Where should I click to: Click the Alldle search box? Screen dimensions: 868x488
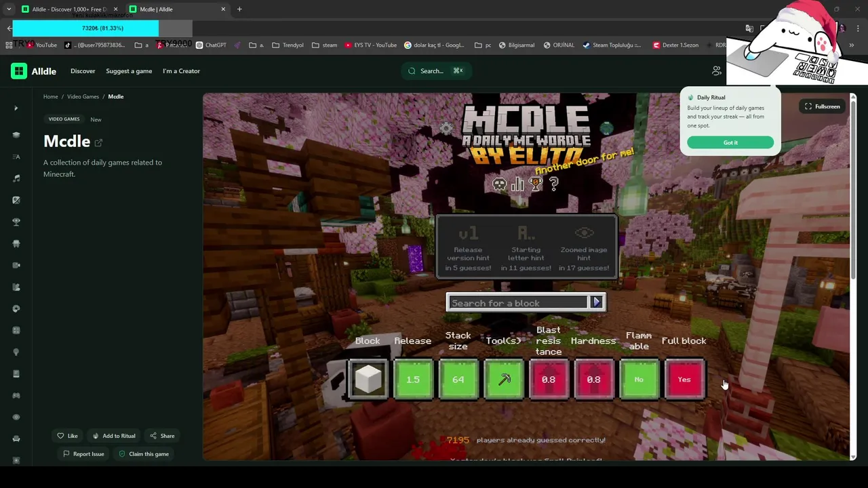coord(436,71)
